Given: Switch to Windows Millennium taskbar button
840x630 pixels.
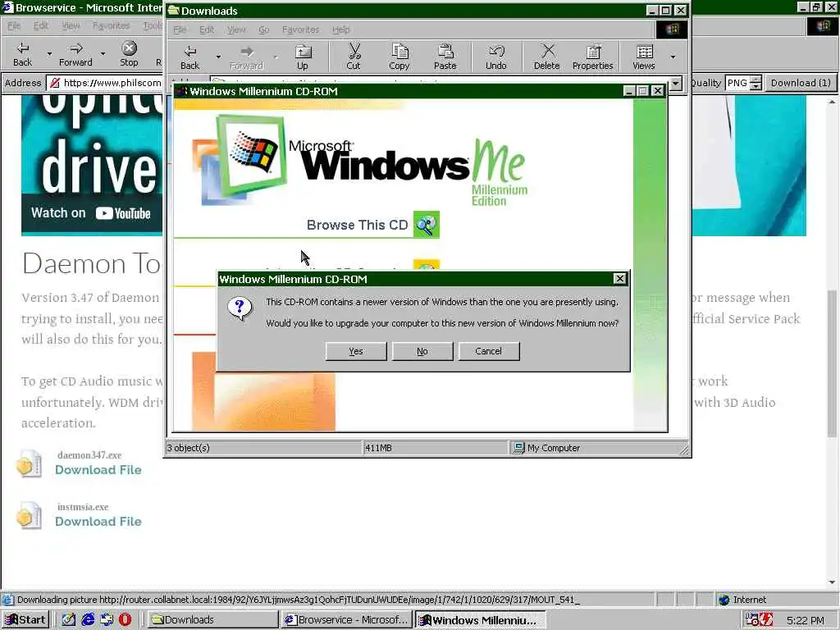Looking at the screenshot, I should pyautogui.click(x=481, y=620).
